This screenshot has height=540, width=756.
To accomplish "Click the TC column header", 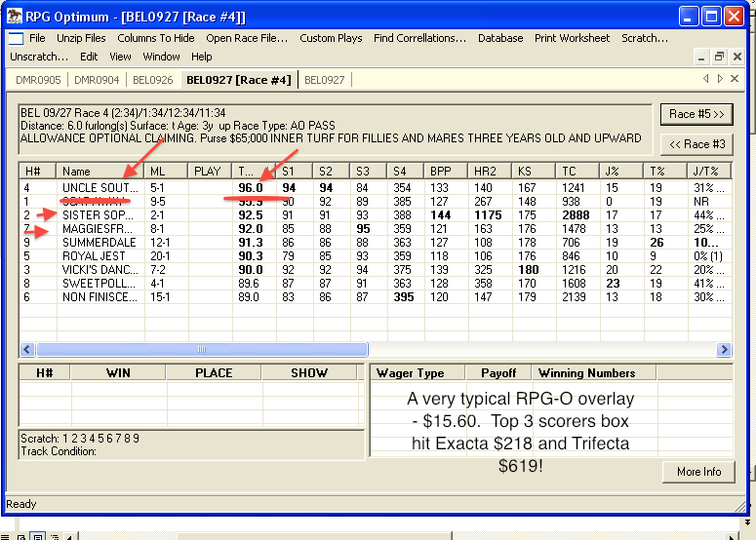I will click(x=577, y=171).
